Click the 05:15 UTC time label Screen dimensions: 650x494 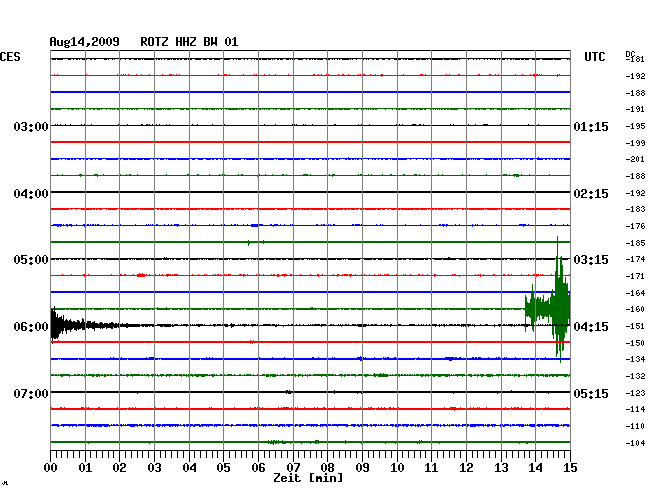point(591,393)
